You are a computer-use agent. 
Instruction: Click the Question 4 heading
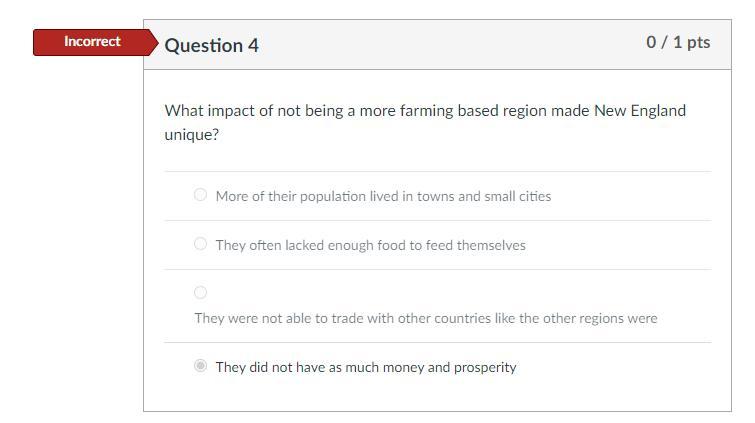pos(212,45)
